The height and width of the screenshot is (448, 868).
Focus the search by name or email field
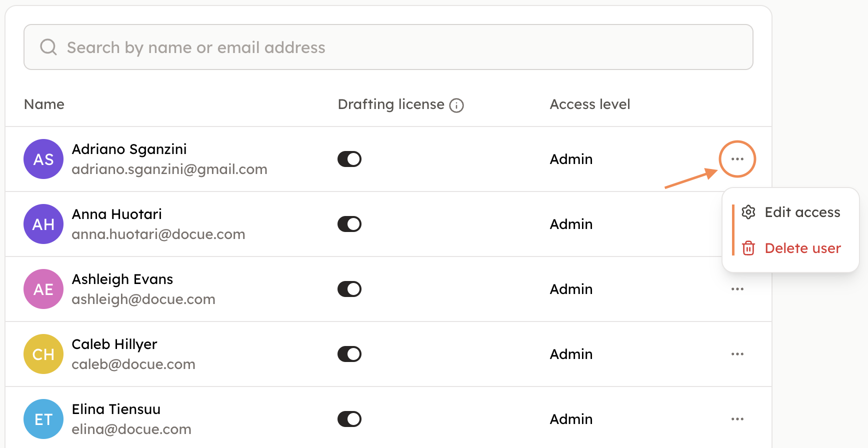coord(388,47)
